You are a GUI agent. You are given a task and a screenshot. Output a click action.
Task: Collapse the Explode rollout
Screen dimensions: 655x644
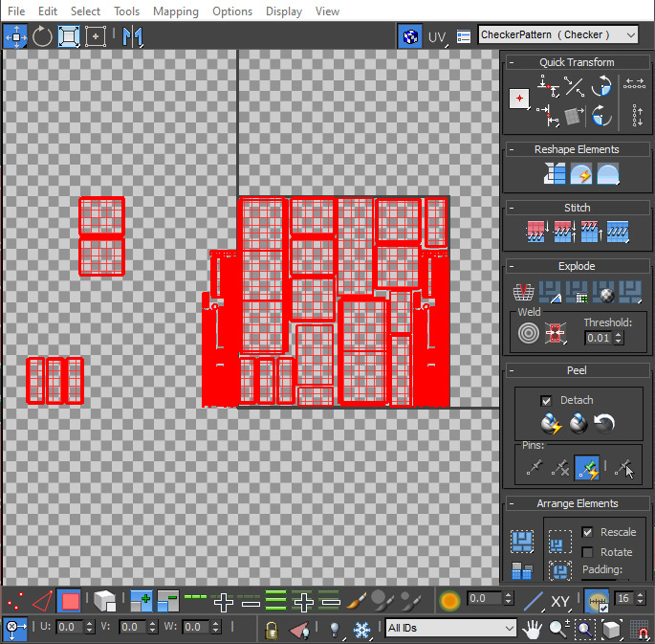pyautogui.click(x=512, y=266)
